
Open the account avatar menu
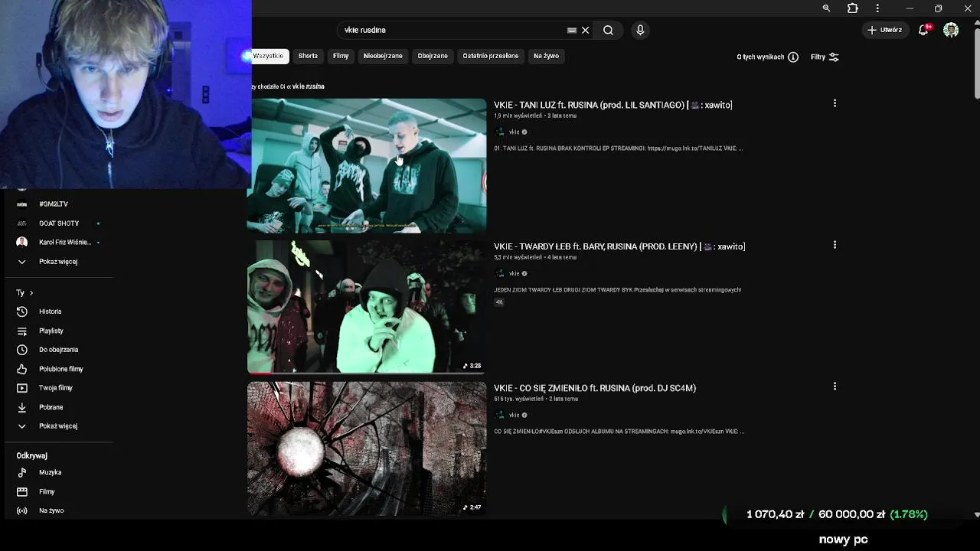951,30
